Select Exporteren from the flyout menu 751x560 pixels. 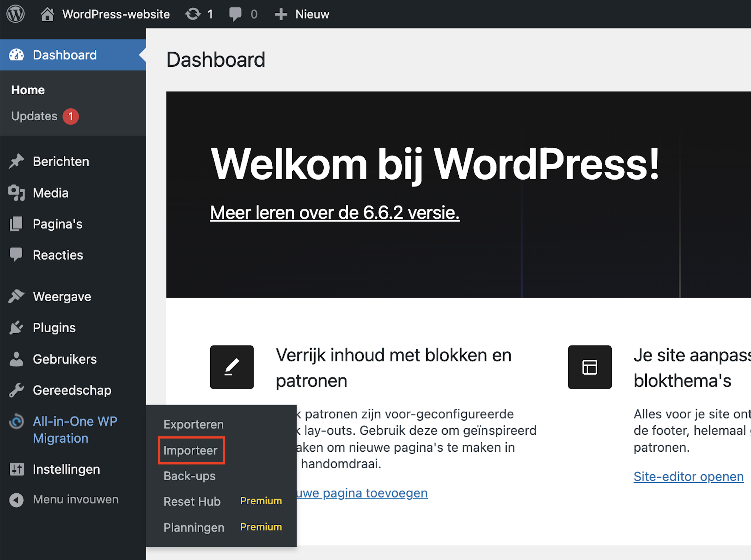[x=193, y=424]
